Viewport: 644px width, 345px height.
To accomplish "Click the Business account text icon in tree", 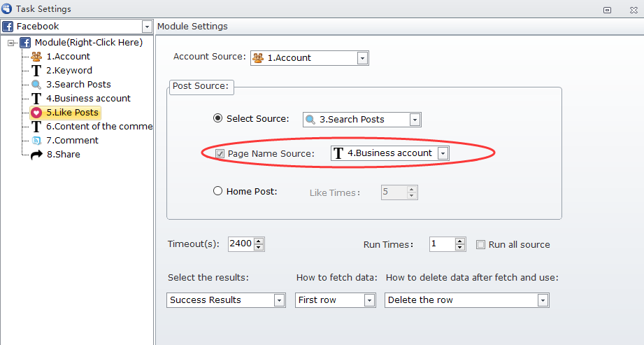I will pos(36,99).
